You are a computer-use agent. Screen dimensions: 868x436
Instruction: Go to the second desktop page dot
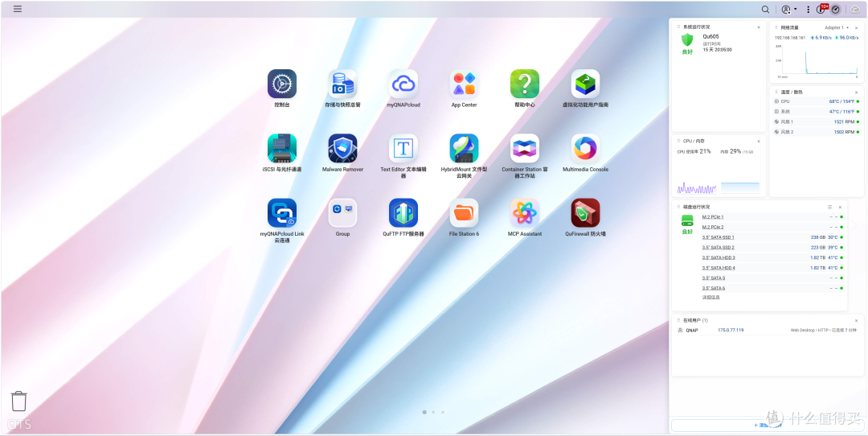pos(433,412)
